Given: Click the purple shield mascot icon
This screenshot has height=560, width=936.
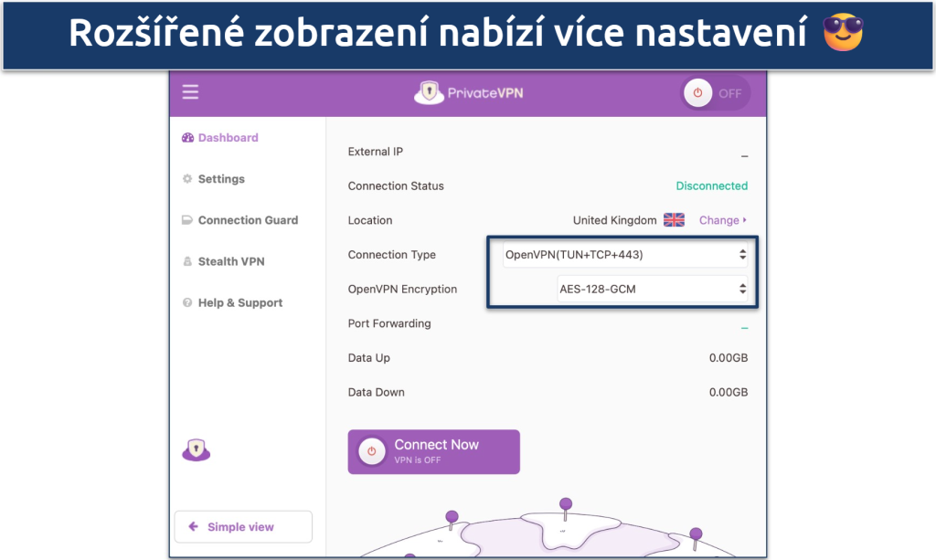Looking at the screenshot, I should 196,449.
